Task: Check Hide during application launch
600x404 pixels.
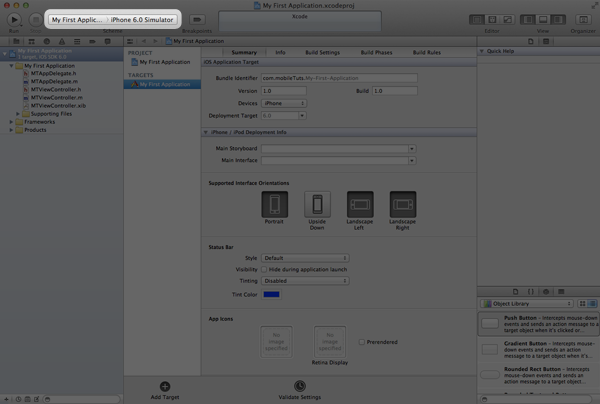Action: coord(264,269)
